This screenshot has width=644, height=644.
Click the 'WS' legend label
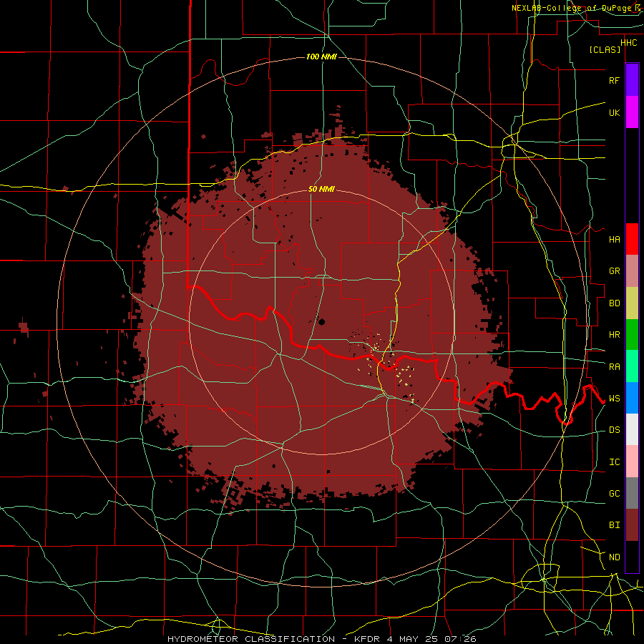pyautogui.click(x=615, y=399)
